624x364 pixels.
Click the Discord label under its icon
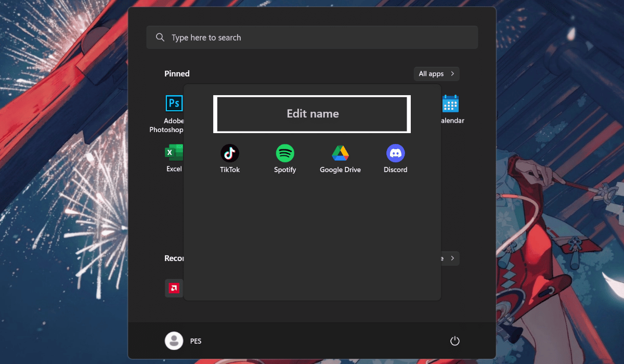[395, 170]
